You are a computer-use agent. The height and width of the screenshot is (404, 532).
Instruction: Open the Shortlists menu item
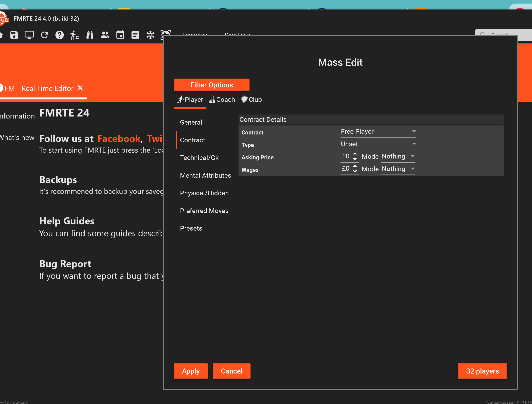[237, 34]
